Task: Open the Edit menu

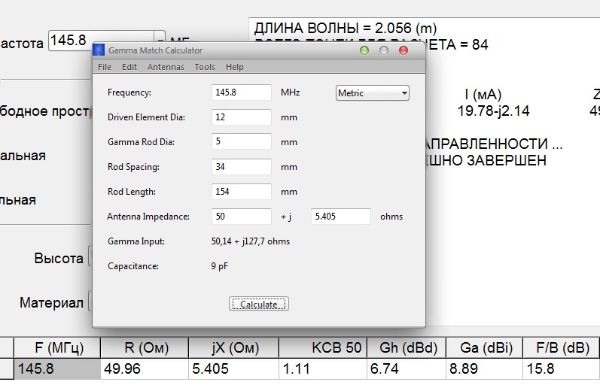Action: [129, 67]
